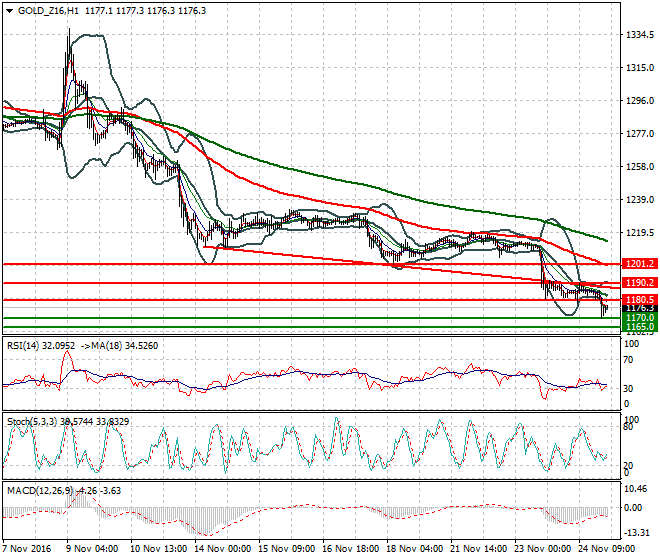Image resolution: width=660 pixels, height=560 pixels.
Task: Click the Stochastic scale value 20
Action: (x=628, y=466)
